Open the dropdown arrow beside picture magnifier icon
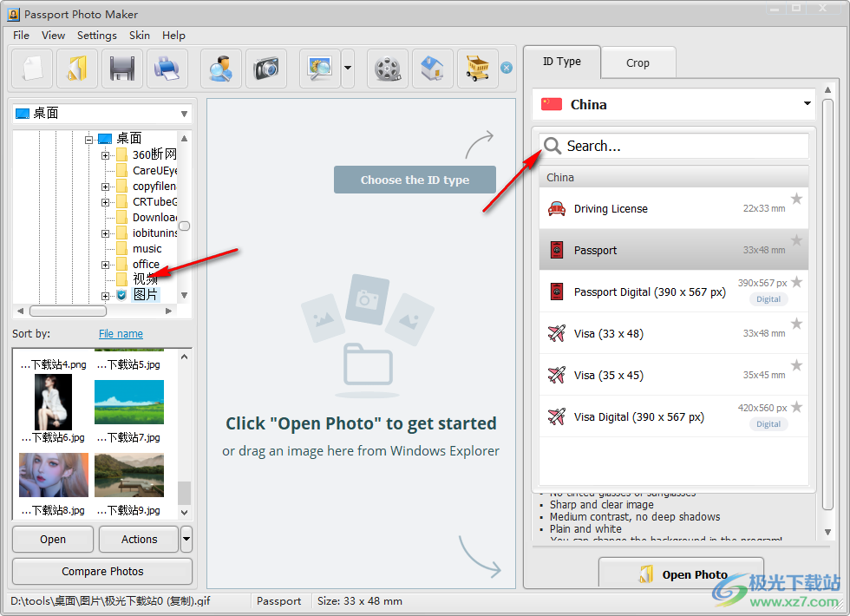This screenshot has height=616, width=850. pyautogui.click(x=348, y=69)
